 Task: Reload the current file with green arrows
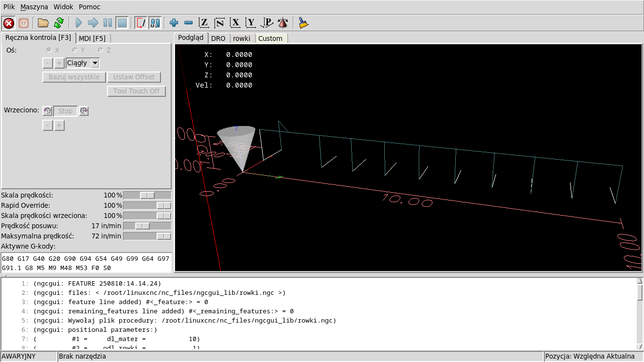59,22
